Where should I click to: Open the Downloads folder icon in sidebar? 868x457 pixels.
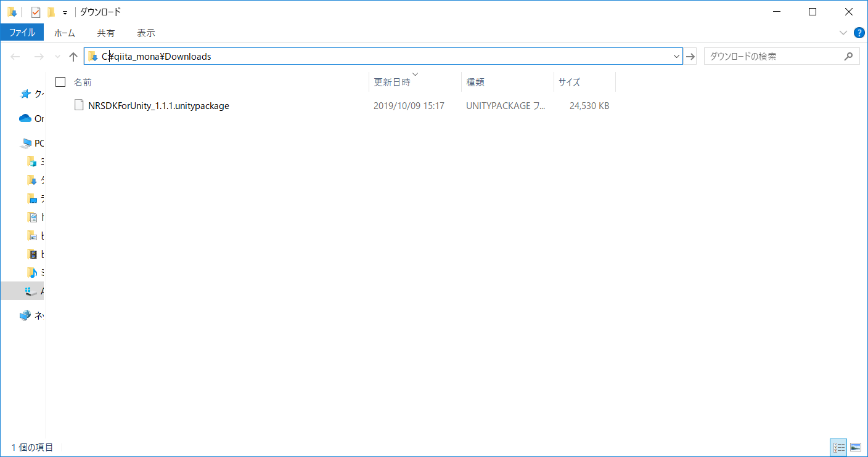click(33, 180)
